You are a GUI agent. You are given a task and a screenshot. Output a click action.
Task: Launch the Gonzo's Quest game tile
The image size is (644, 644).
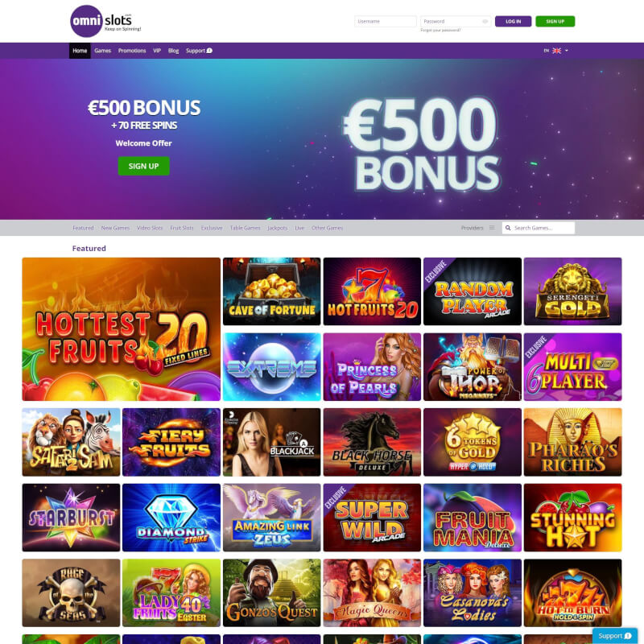pos(271,592)
